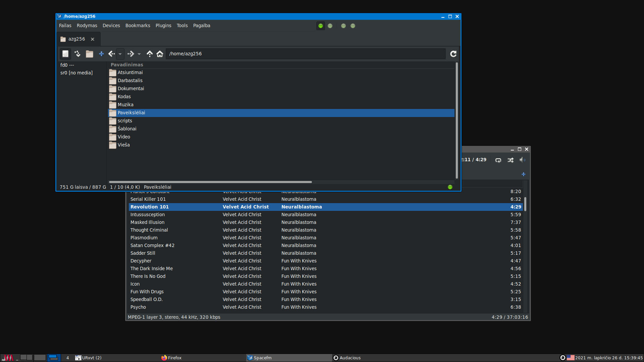Select the Revolution 101 track
644x362 pixels.
pyautogui.click(x=325, y=207)
